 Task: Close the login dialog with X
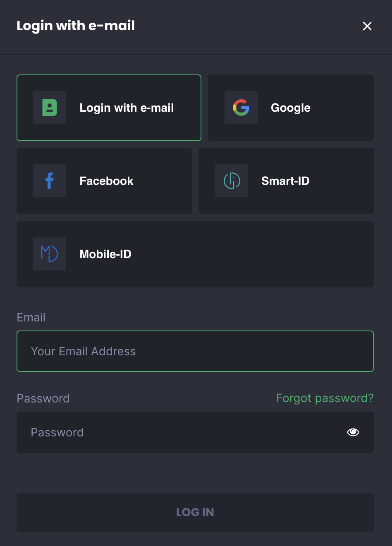(x=367, y=26)
